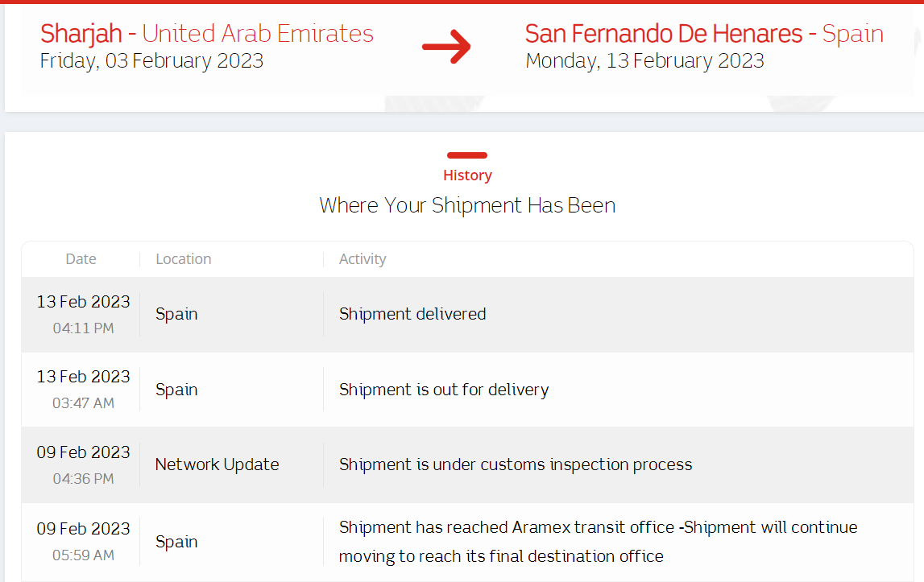Click the Network Update location cell

point(218,464)
